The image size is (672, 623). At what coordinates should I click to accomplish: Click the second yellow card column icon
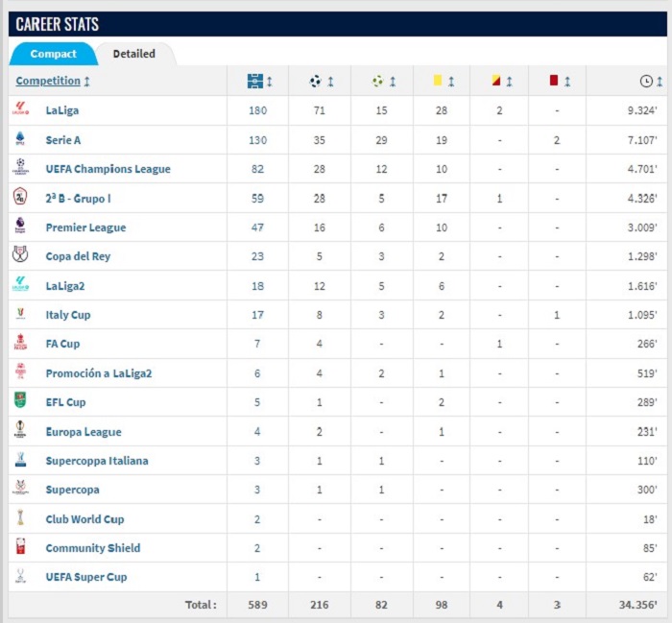click(x=496, y=80)
